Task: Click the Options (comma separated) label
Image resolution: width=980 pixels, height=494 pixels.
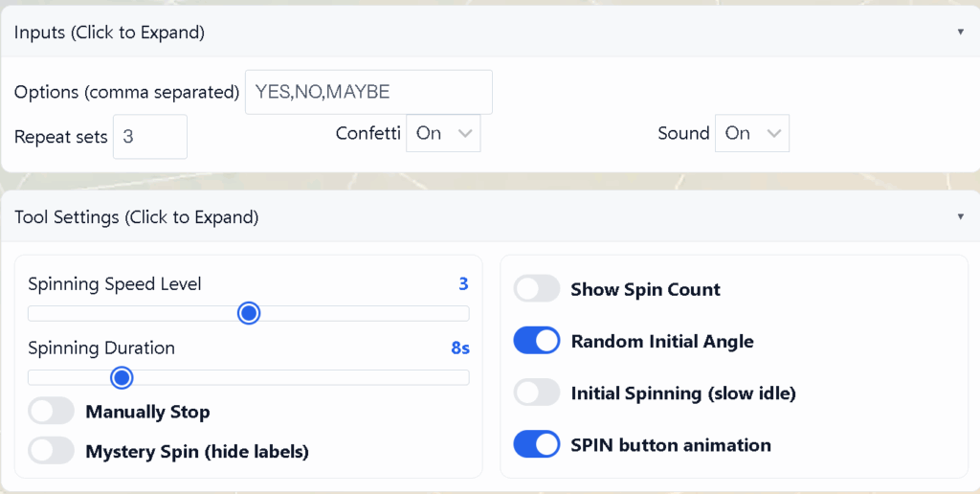Action: [x=126, y=92]
